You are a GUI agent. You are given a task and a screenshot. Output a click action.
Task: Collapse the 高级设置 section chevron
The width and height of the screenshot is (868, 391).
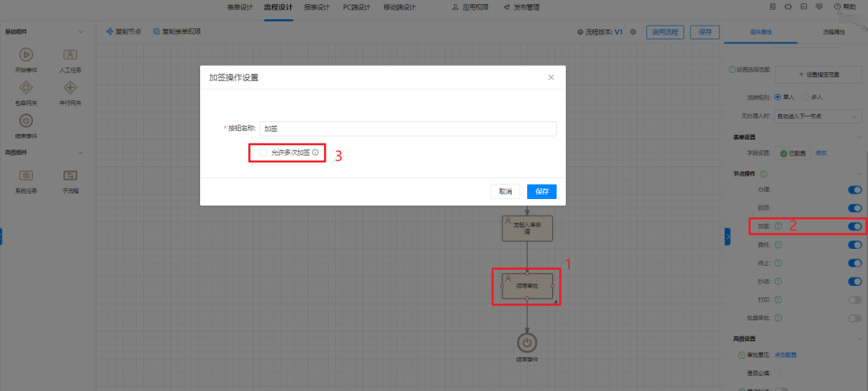858,339
